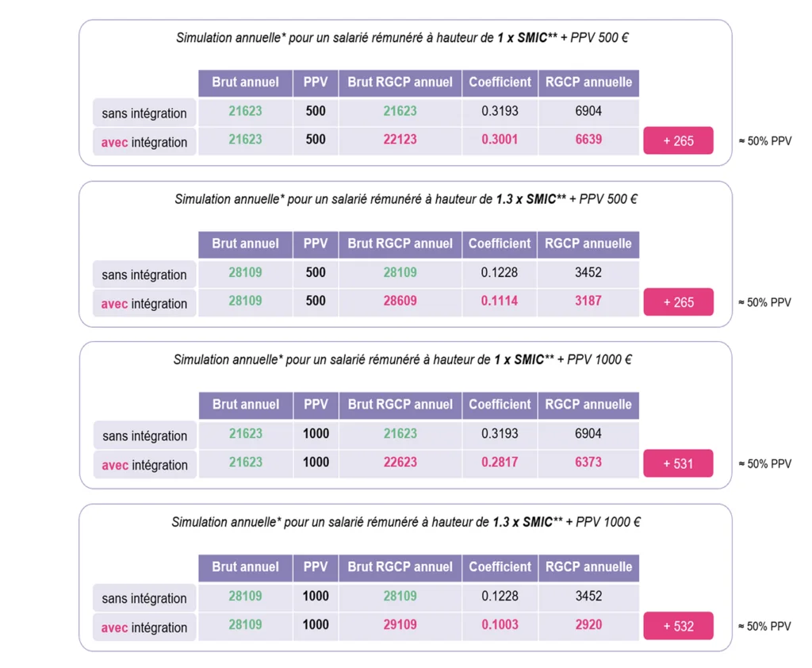Click the pink "+ 531" button
This screenshot has height=668, width=812.
(x=678, y=463)
